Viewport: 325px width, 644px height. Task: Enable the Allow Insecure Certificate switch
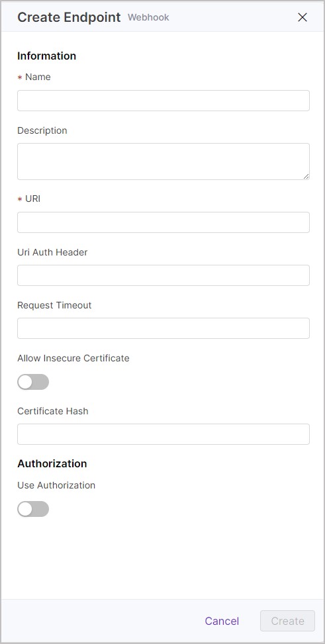pos(33,382)
